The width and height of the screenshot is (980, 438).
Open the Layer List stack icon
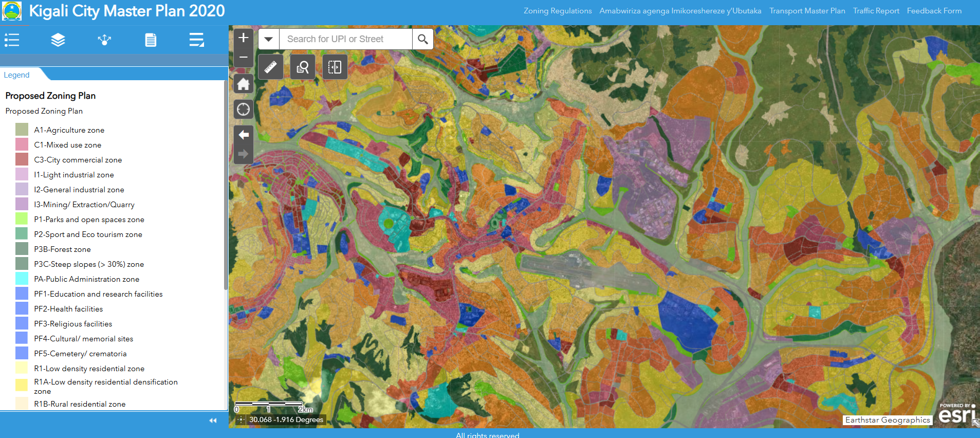[x=58, y=40]
